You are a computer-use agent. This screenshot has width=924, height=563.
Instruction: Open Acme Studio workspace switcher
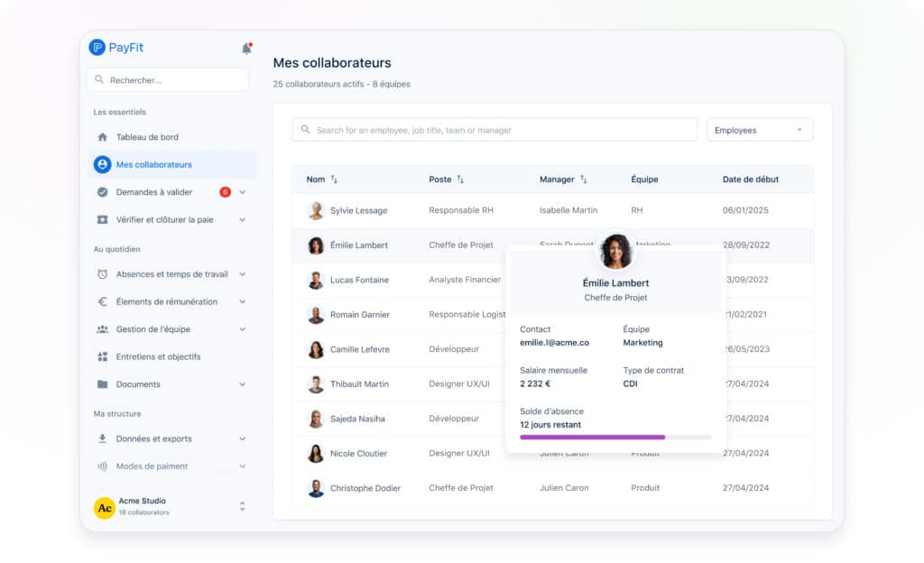point(242,507)
